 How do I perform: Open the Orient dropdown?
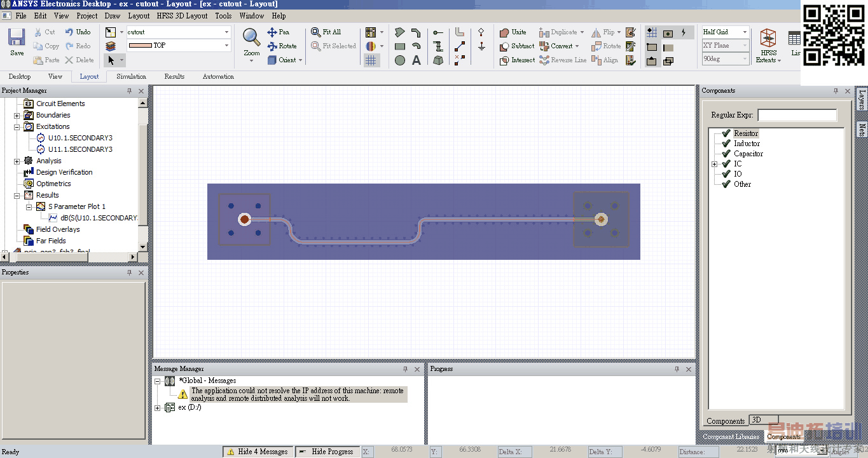tap(301, 60)
